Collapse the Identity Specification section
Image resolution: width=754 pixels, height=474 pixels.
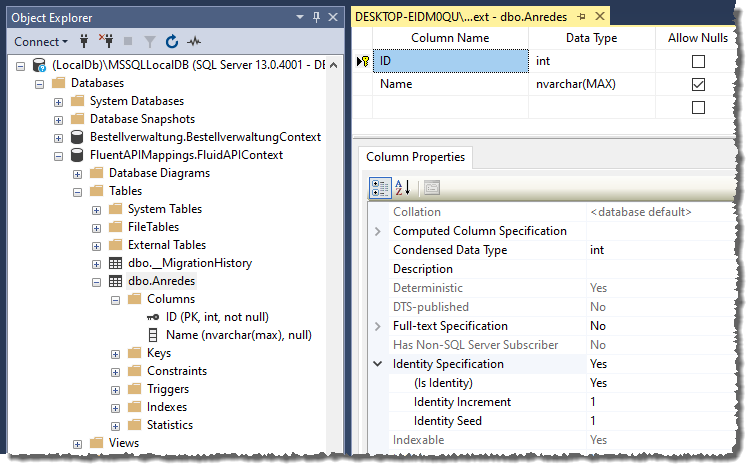coord(378,364)
